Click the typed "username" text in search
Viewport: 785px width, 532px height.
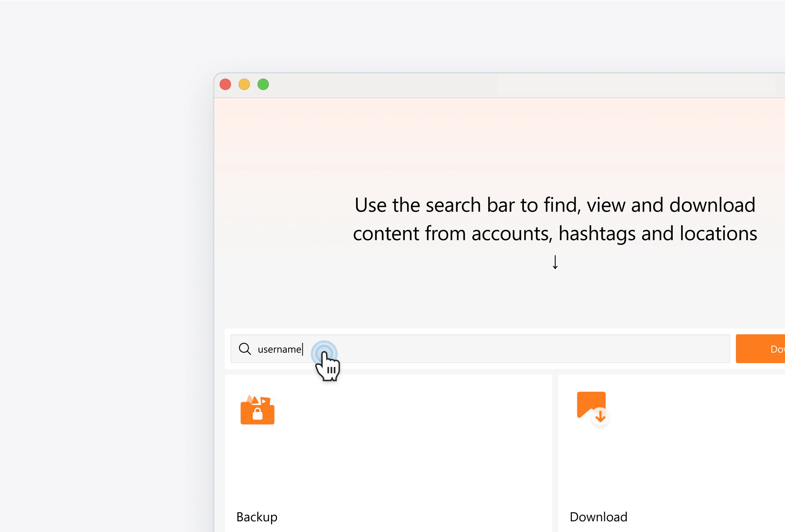click(x=279, y=349)
